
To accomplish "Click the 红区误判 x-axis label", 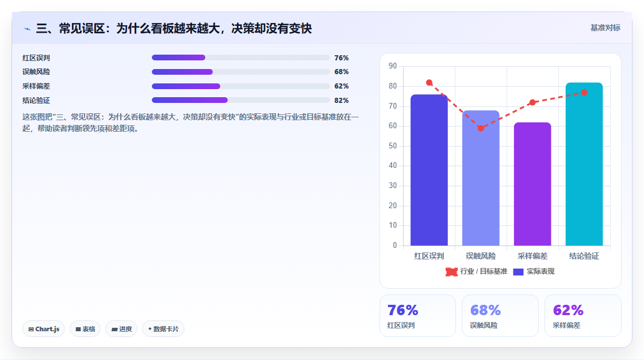I will (x=429, y=256).
